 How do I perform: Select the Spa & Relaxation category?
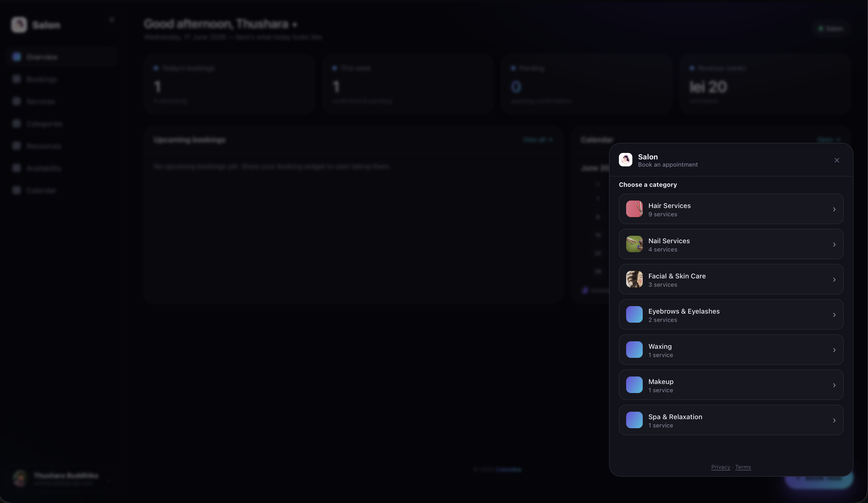731,420
